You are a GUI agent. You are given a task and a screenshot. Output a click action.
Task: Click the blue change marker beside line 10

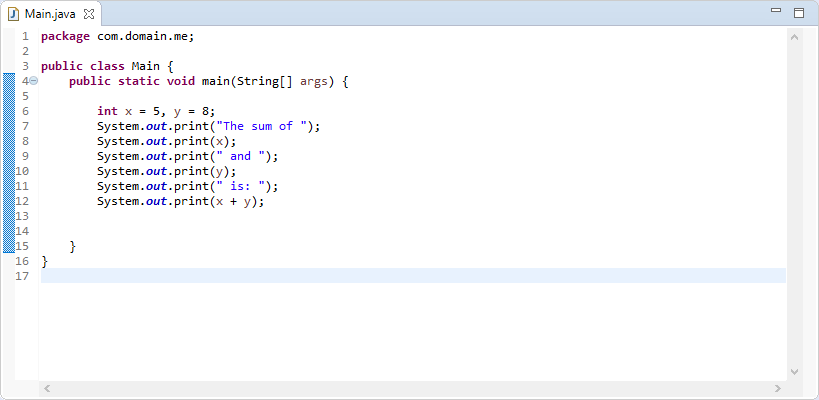[9, 171]
